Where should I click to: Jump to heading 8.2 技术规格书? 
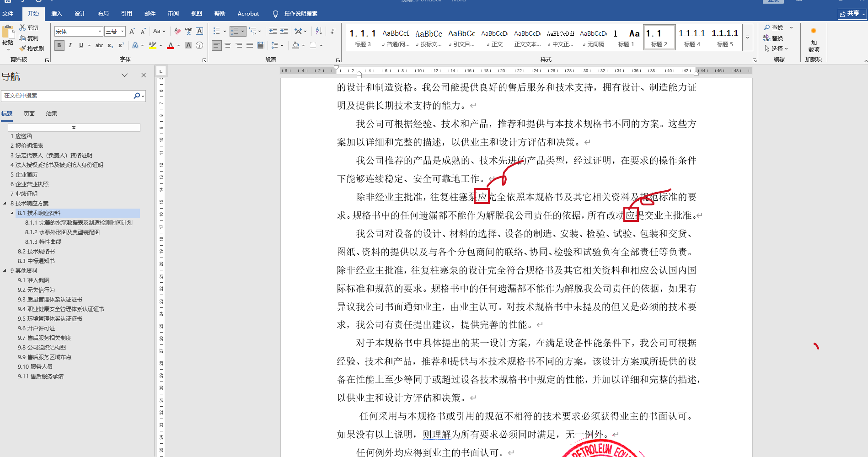click(36, 252)
